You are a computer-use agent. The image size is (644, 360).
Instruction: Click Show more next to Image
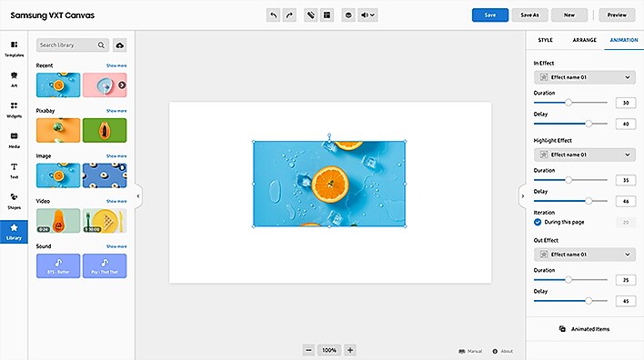coord(116,156)
